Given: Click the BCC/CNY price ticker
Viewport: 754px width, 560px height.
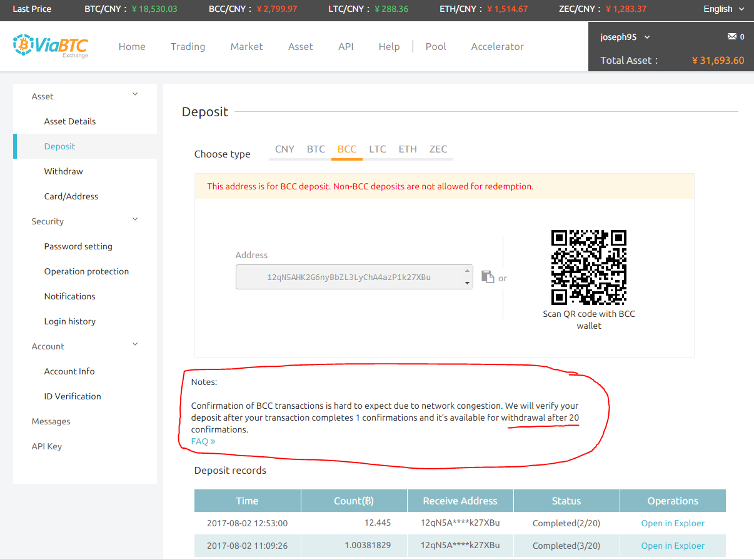Looking at the screenshot, I should click(253, 9).
